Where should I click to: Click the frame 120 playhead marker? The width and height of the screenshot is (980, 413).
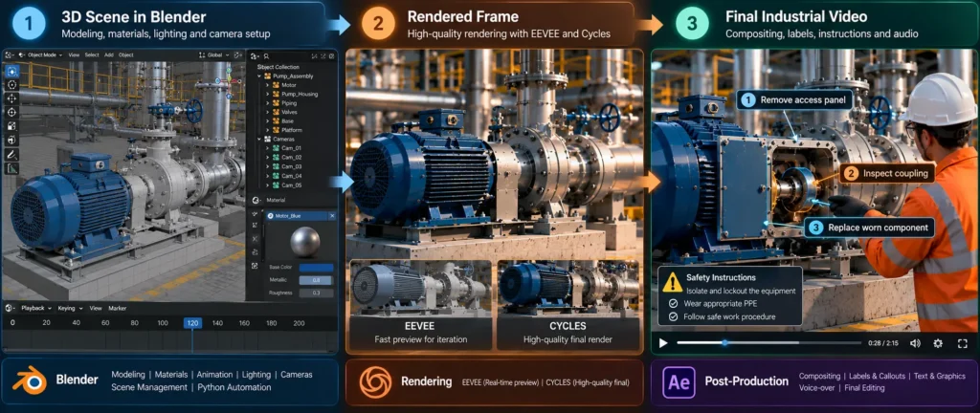[191, 323]
